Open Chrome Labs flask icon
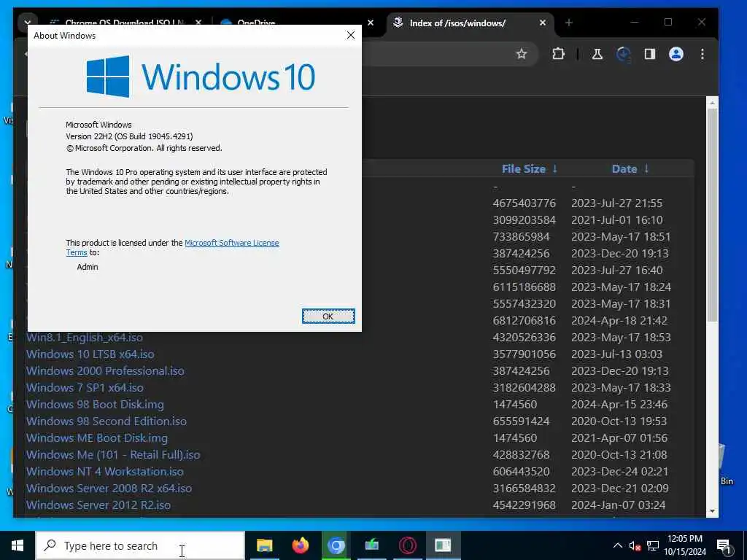This screenshot has width=747, height=560. point(597,54)
